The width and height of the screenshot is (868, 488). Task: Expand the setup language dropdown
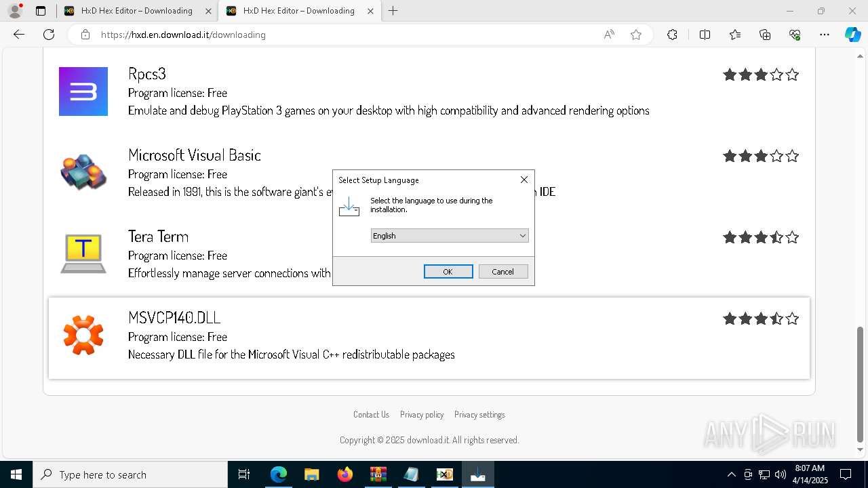coord(450,236)
